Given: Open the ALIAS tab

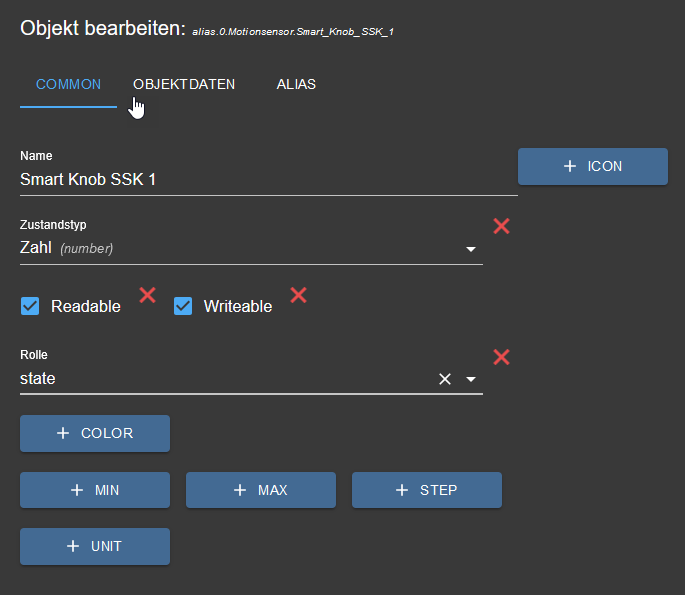Looking at the screenshot, I should point(296,84).
